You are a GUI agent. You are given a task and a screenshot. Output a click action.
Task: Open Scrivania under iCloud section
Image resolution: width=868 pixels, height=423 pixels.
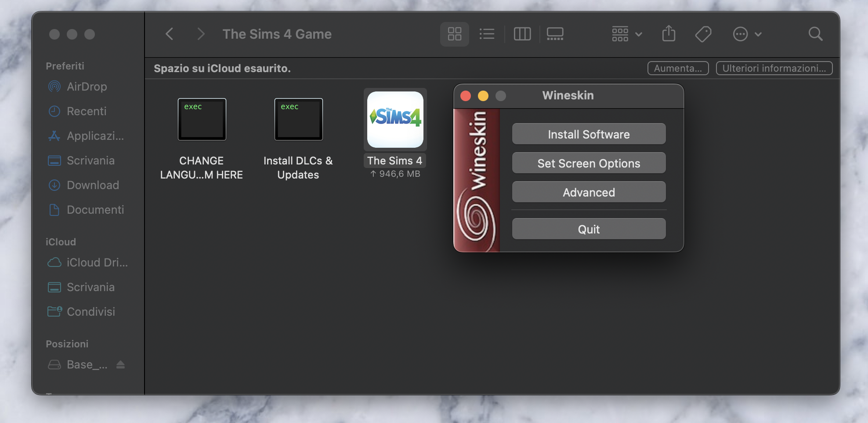coord(90,287)
